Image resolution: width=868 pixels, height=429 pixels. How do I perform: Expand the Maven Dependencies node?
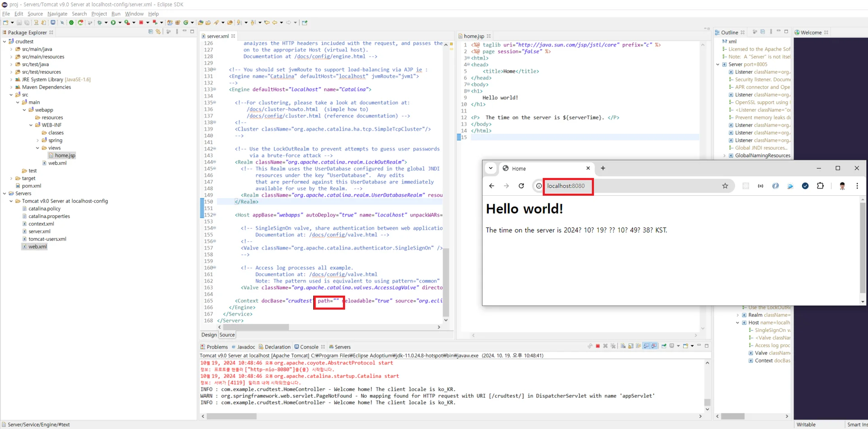[11, 87]
